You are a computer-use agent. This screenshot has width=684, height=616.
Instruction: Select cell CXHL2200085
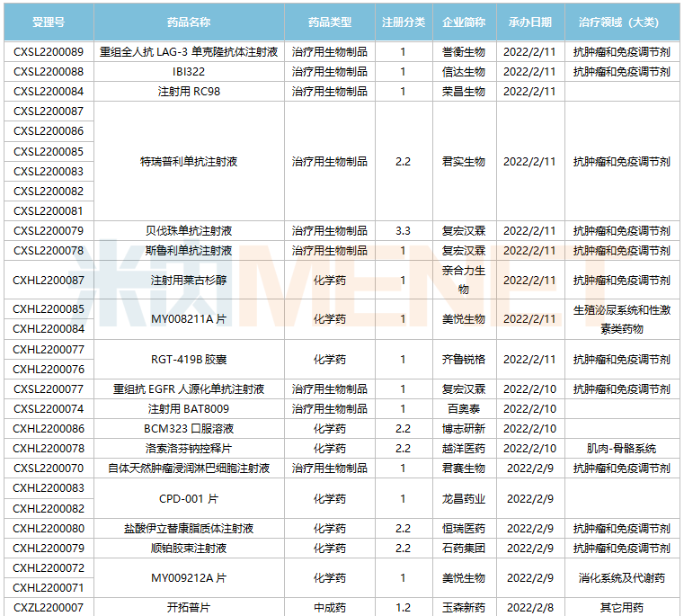(49, 309)
